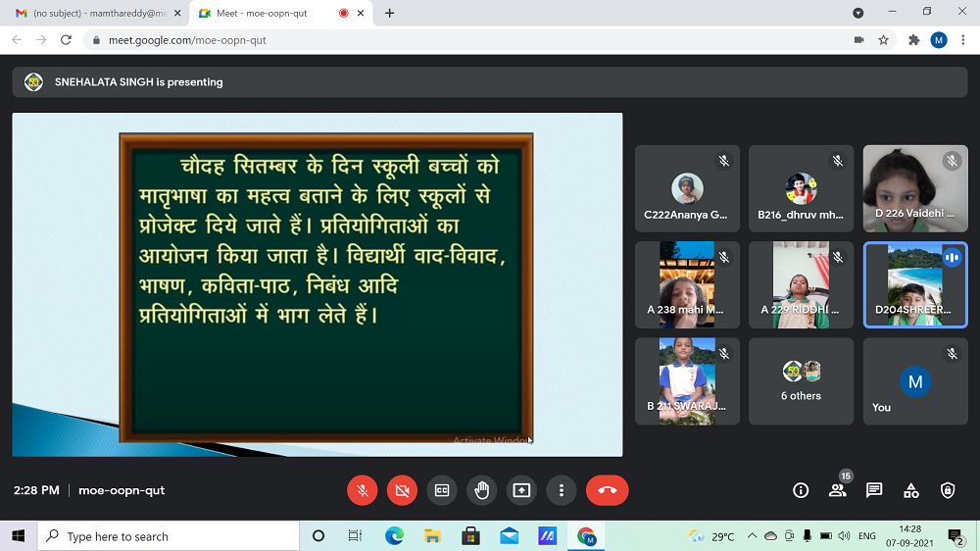
Task: Click the Windows taskbar search box
Action: (169, 536)
